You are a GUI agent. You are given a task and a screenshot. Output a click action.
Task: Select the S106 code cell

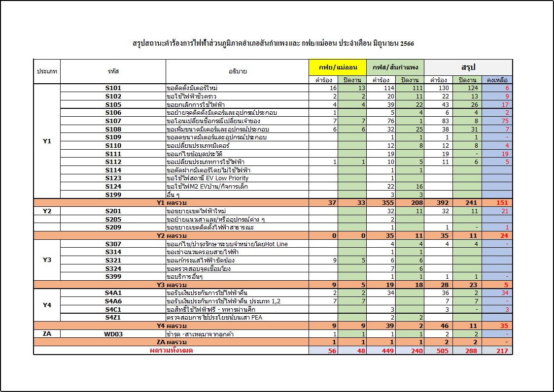coord(113,113)
